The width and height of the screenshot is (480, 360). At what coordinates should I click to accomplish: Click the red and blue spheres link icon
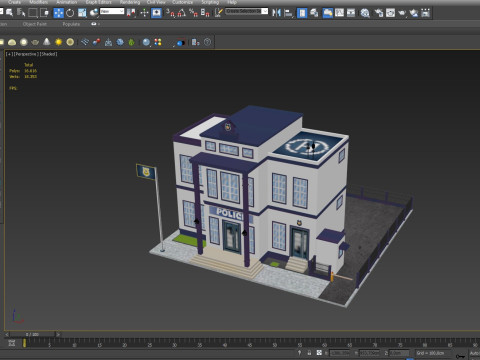(x=96, y=42)
